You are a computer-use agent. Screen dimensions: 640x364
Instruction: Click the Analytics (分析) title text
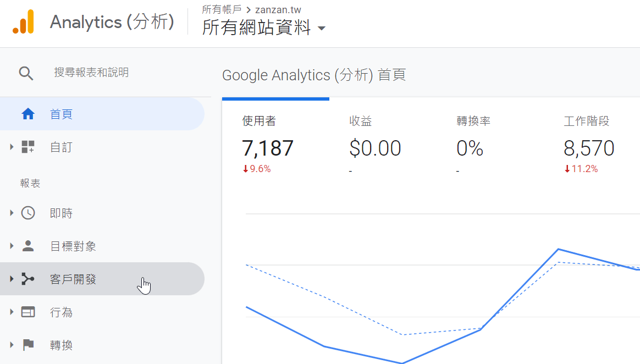click(x=112, y=22)
